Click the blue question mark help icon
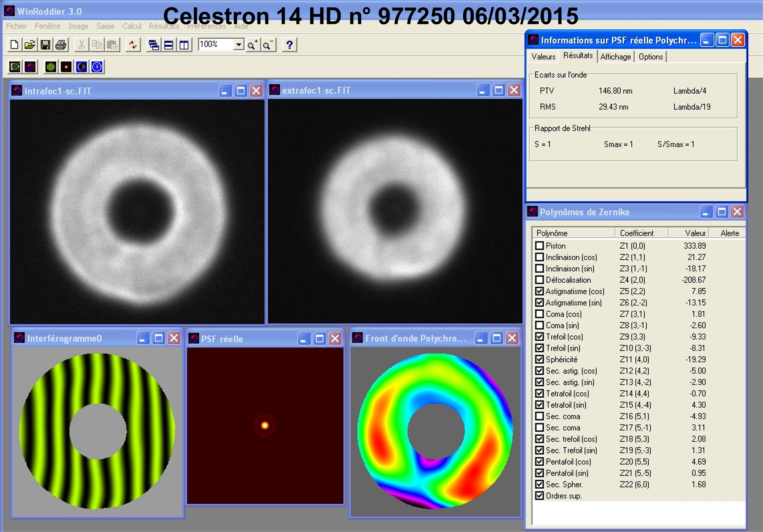Image resolution: width=763 pixels, height=532 pixels. pyautogui.click(x=289, y=45)
